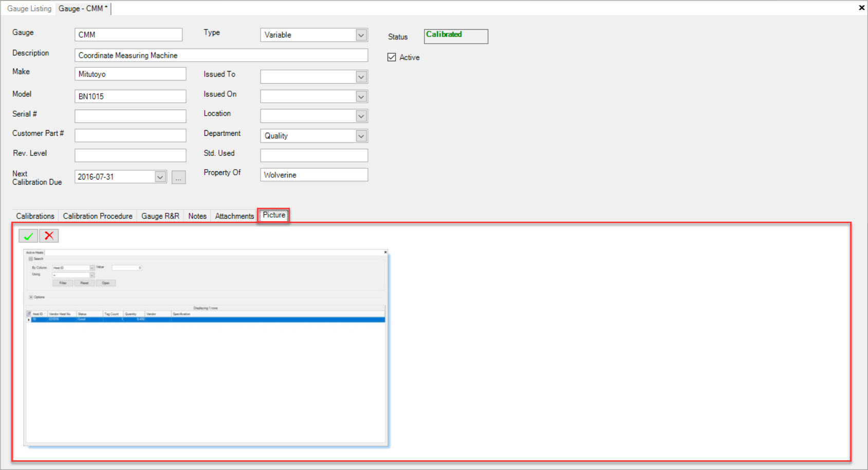Open the Calibration Procedure tab

[98, 216]
